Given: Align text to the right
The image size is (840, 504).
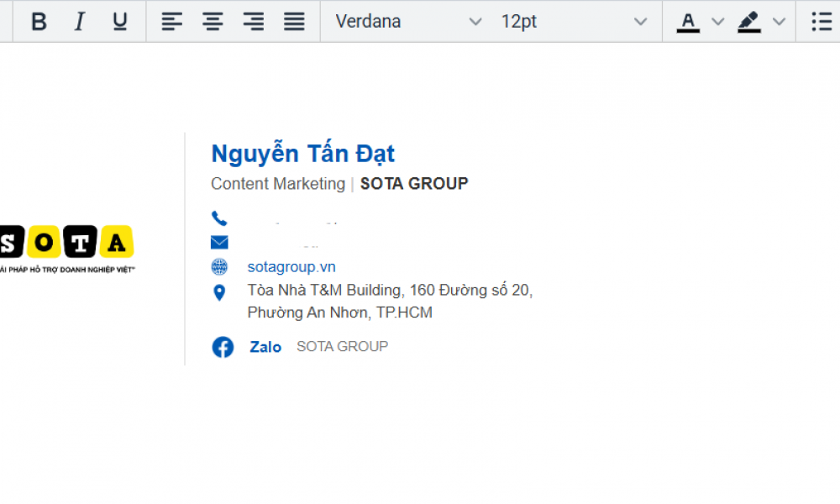Looking at the screenshot, I should pos(254,22).
